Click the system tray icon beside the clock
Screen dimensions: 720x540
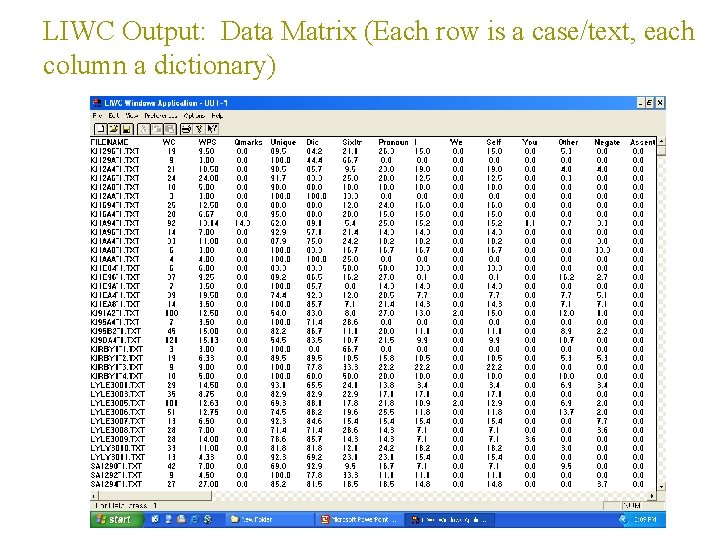tap(623, 519)
